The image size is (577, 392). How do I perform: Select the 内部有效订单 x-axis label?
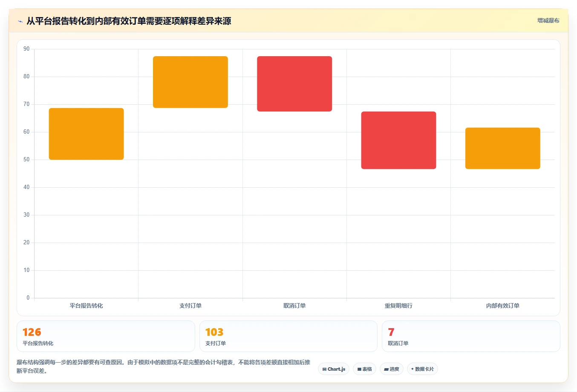tap(502, 306)
